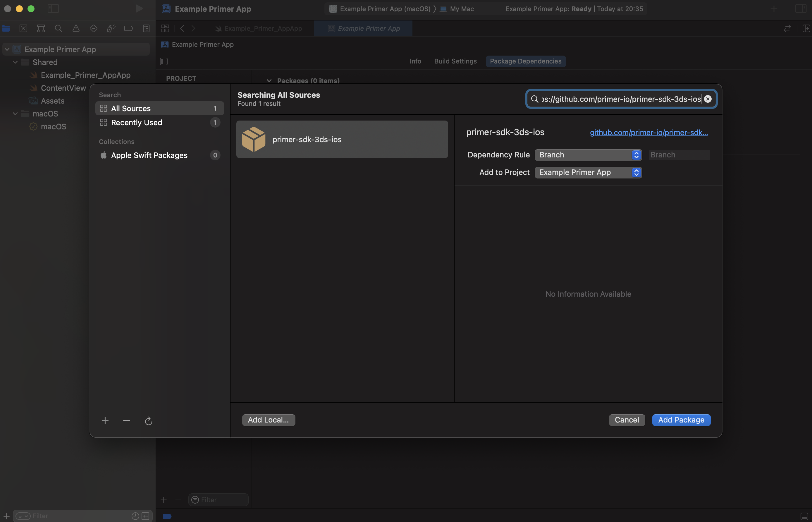Click the Branch name text field
The image size is (812, 522).
pyautogui.click(x=679, y=155)
